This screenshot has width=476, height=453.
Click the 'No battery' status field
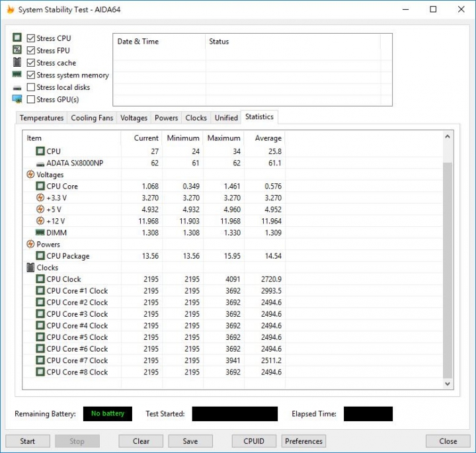click(108, 413)
